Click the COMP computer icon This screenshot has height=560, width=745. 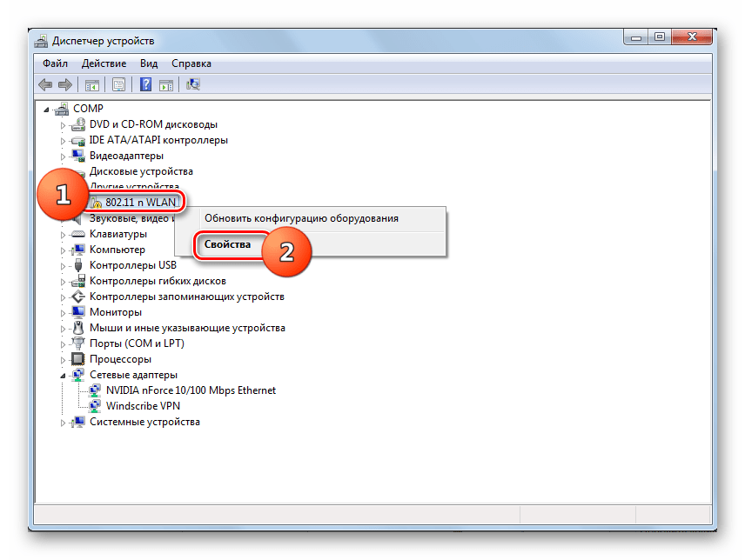[x=62, y=109]
